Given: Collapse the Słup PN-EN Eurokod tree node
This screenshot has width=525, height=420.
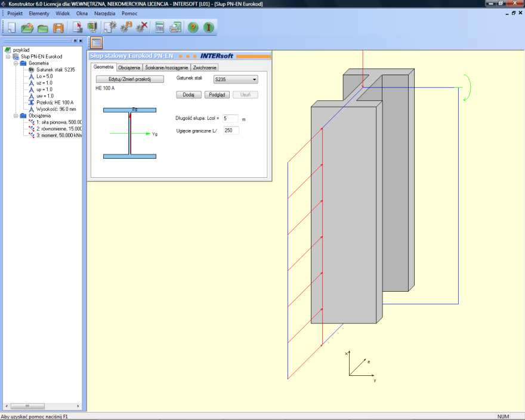Looking at the screenshot, I should [x=8, y=57].
